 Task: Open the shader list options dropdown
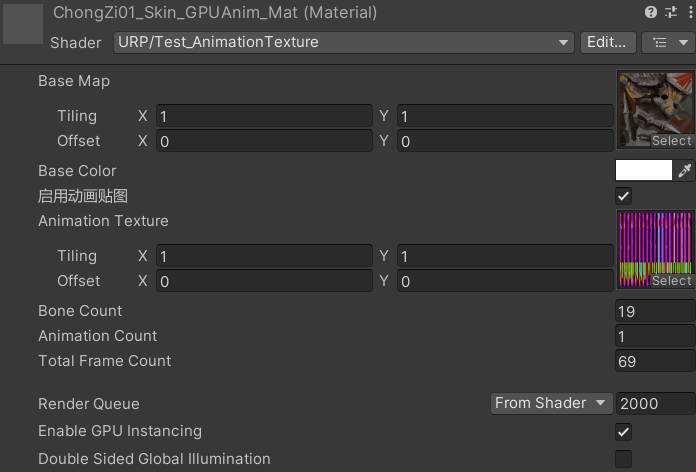(668, 42)
